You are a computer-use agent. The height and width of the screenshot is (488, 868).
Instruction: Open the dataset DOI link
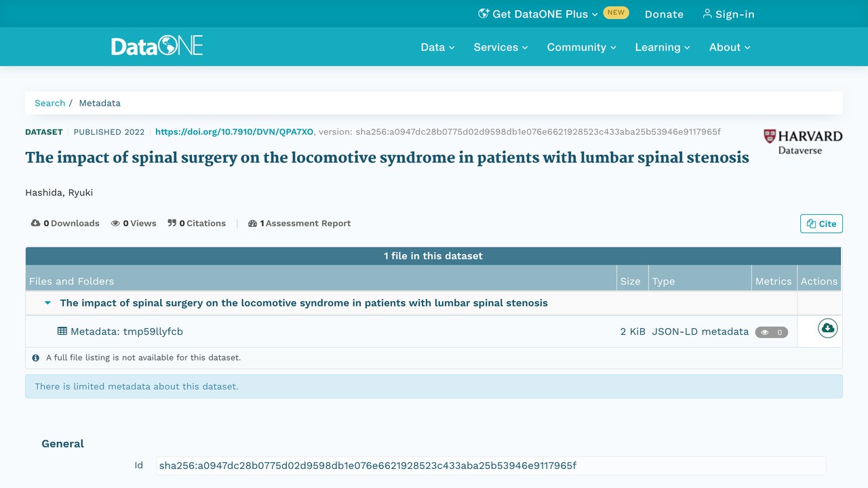[x=235, y=132]
